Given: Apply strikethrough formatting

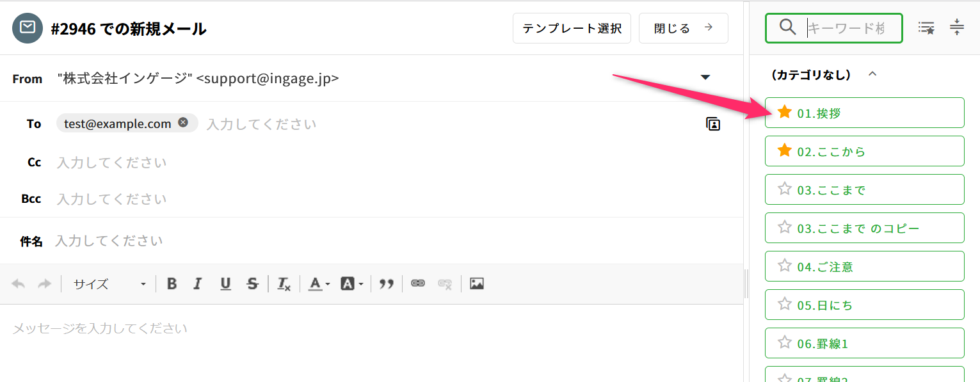Looking at the screenshot, I should point(252,283).
